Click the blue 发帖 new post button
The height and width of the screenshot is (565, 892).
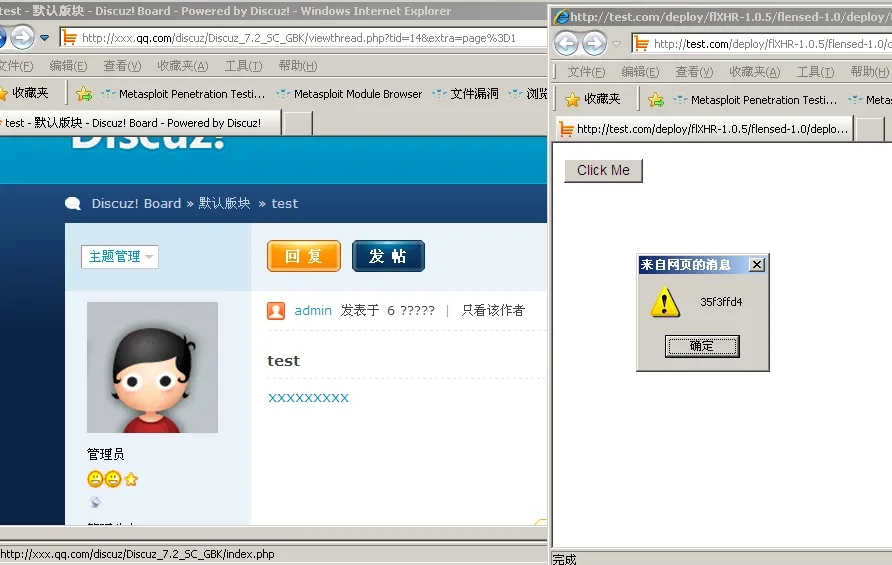[x=388, y=256]
